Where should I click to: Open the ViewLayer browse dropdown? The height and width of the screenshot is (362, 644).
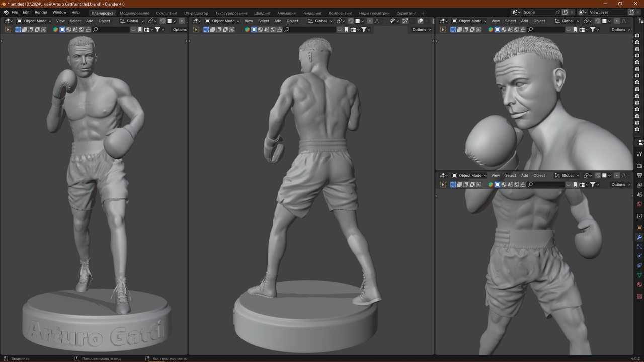tap(583, 12)
